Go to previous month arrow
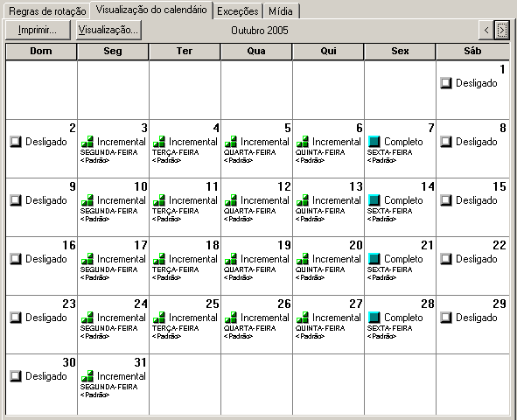The image size is (517, 420). pos(486,31)
